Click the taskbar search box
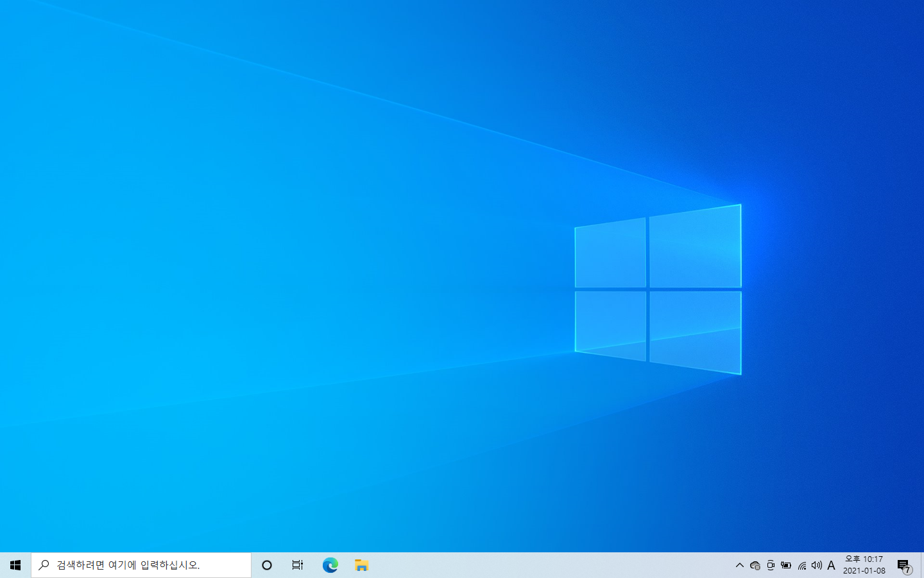This screenshot has height=578, width=924. (x=141, y=565)
